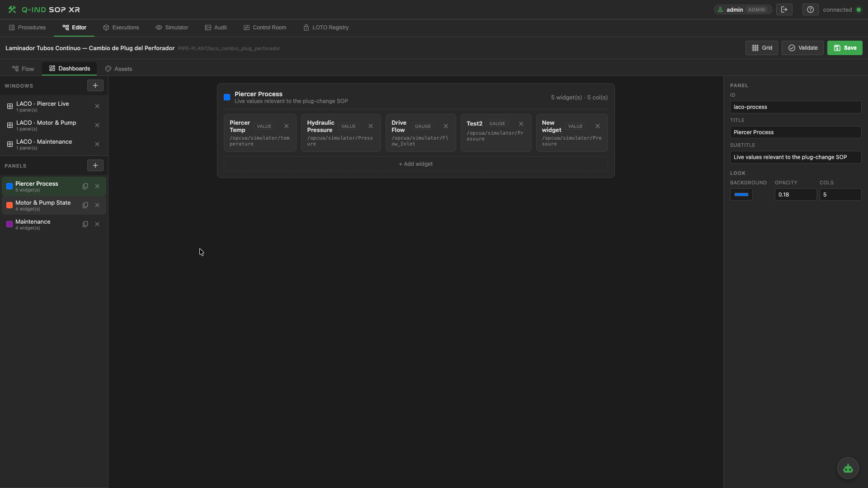868x488 pixels.
Task: Click the Title field Piercer Process
Action: (796, 132)
